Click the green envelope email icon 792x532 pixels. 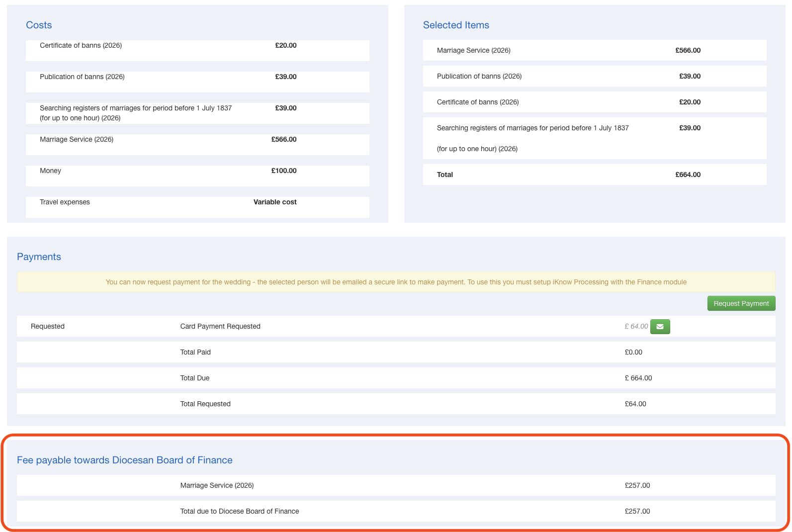pos(660,327)
